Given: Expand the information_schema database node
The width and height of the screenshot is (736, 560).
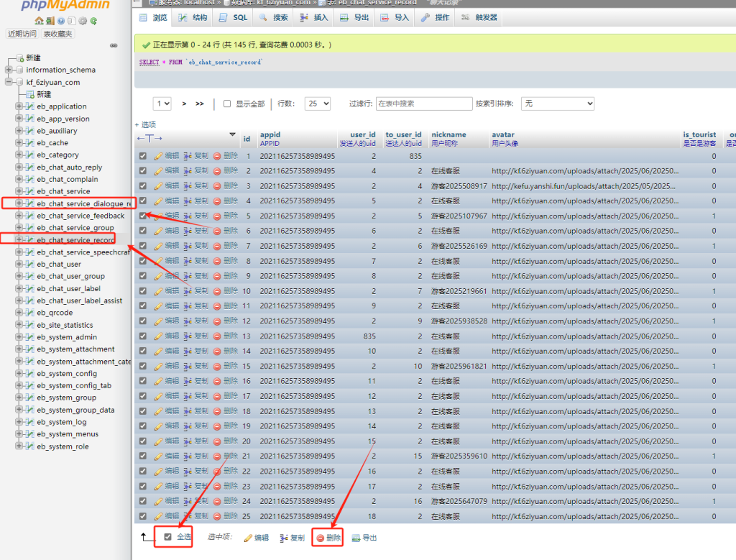Looking at the screenshot, I should [9, 70].
